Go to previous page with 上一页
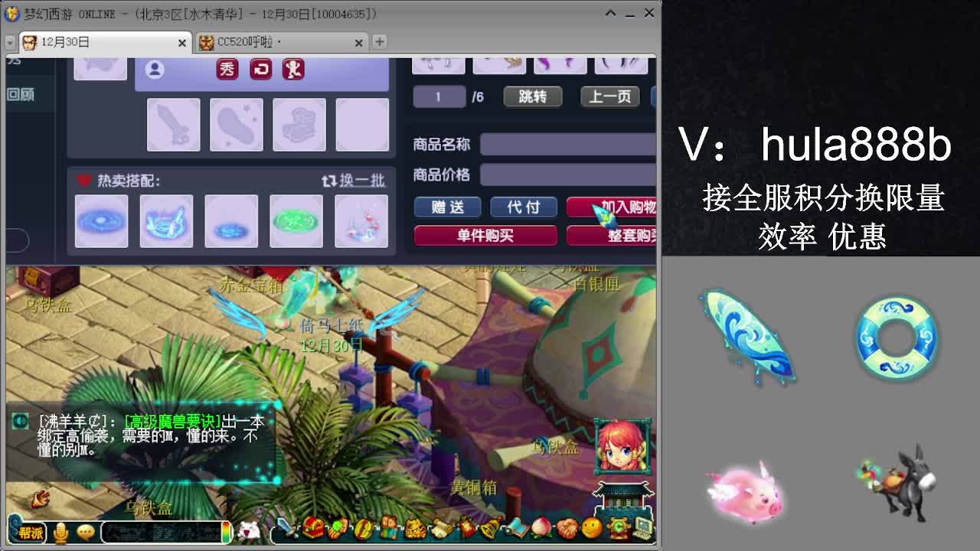The image size is (980, 551). [610, 96]
